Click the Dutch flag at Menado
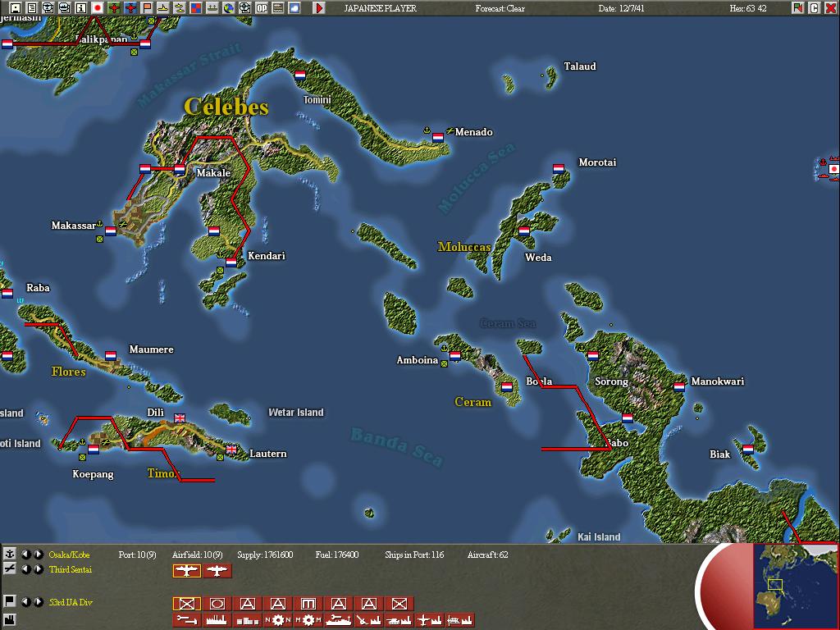The width and height of the screenshot is (840, 630). 438,138
